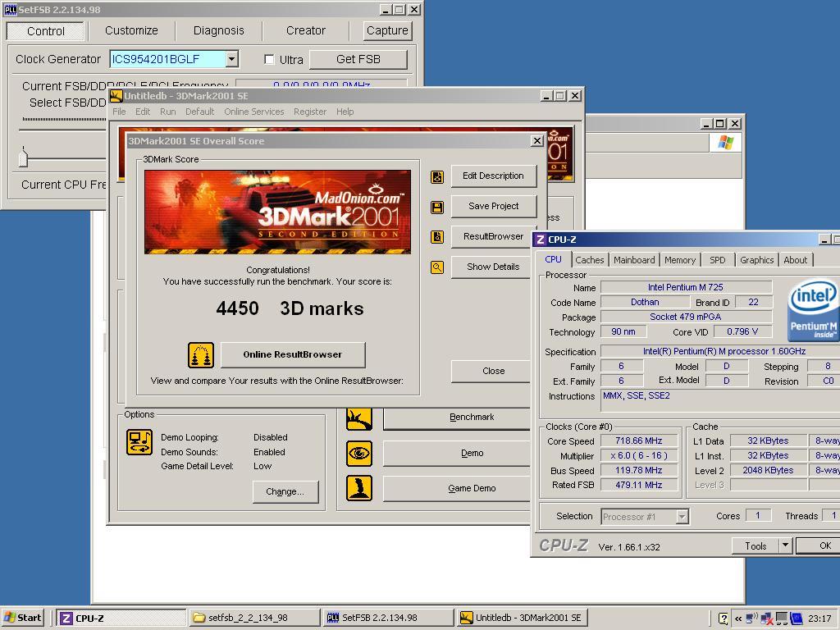Click the Online ResultBrowser trees icon
The height and width of the screenshot is (630, 840).
pyautogui.click(x=201, y=355)
